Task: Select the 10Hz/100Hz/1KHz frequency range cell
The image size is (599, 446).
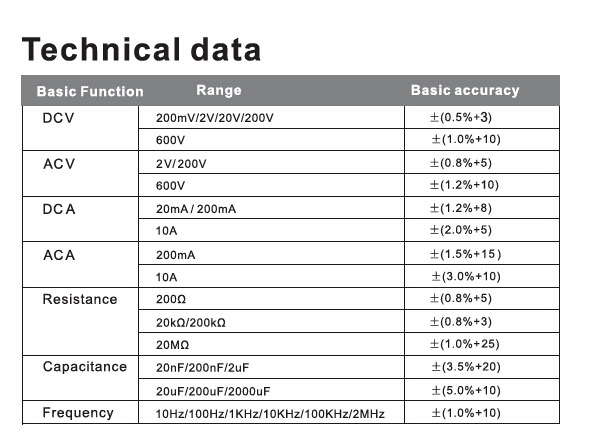Action: pos(271,412)
